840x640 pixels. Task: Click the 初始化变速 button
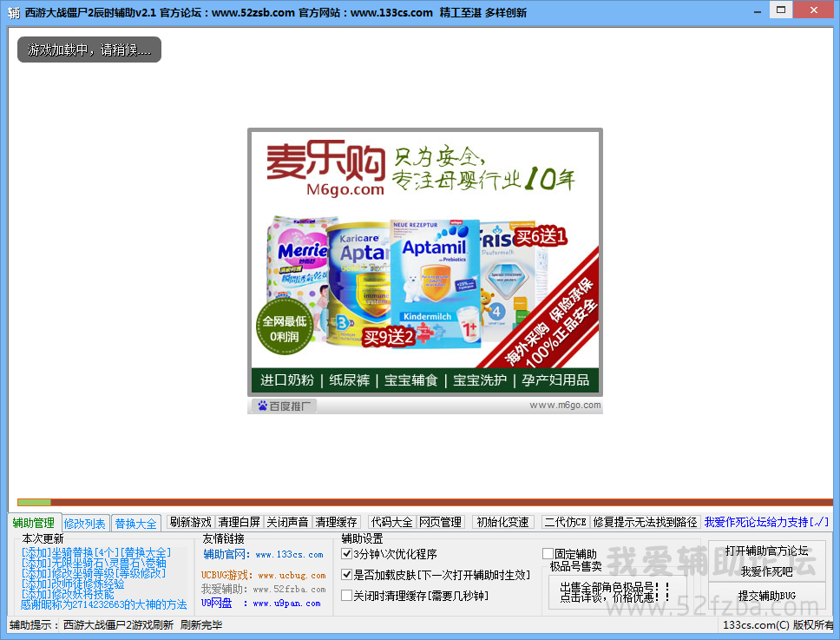pos(503,522)
